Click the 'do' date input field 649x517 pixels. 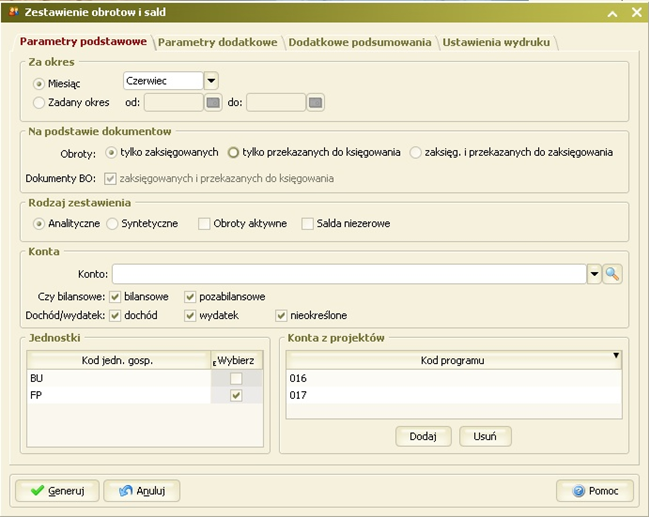[x=276, y=102]
